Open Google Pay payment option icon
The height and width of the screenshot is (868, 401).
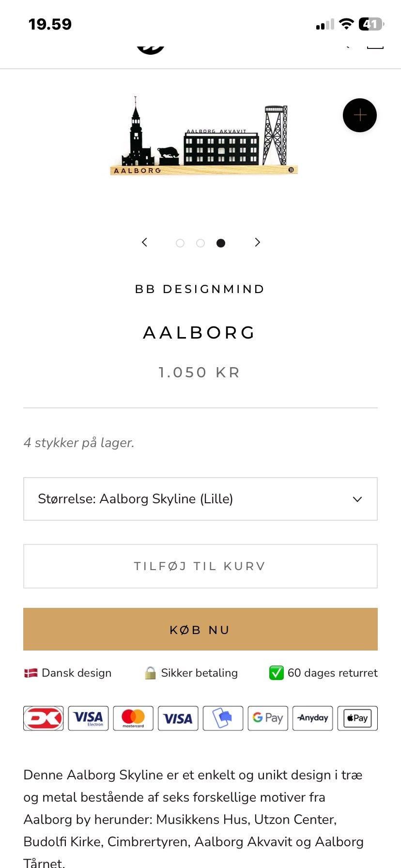[267, 718]
